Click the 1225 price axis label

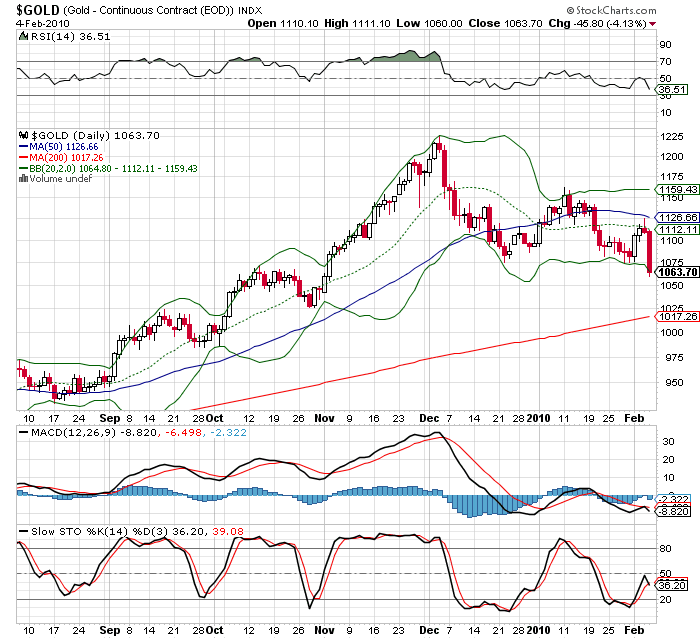click(x=671, y=137)
